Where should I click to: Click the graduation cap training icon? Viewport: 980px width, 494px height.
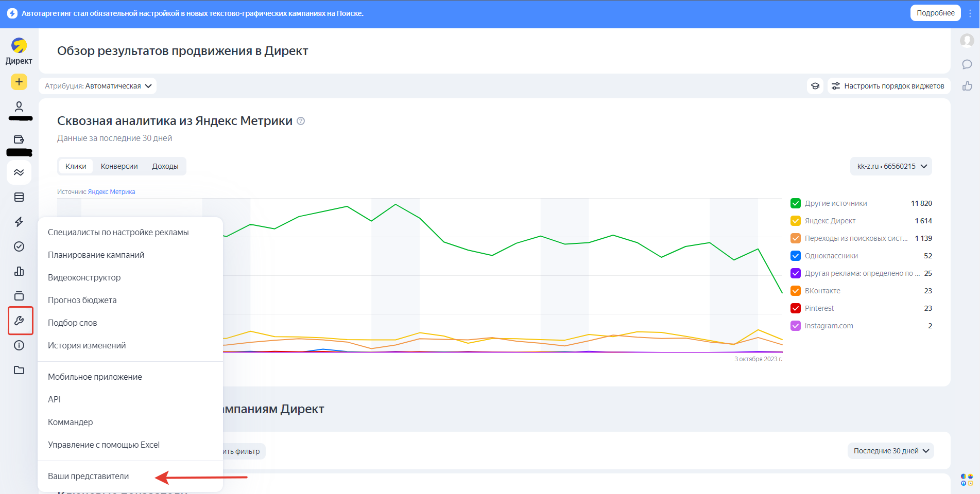point(815,86)
